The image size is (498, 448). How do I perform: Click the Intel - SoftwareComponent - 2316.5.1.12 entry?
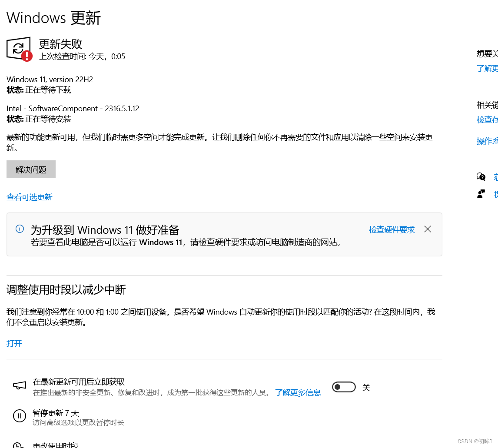73,109
